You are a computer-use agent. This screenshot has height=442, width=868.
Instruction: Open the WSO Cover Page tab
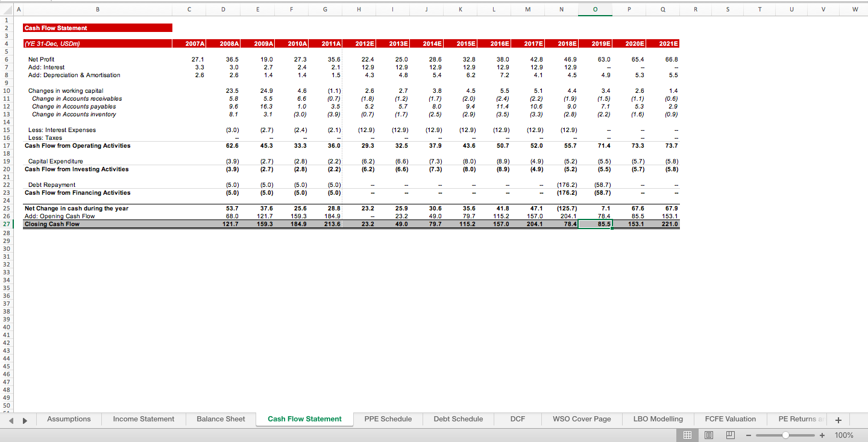click(x=582, y=419)
